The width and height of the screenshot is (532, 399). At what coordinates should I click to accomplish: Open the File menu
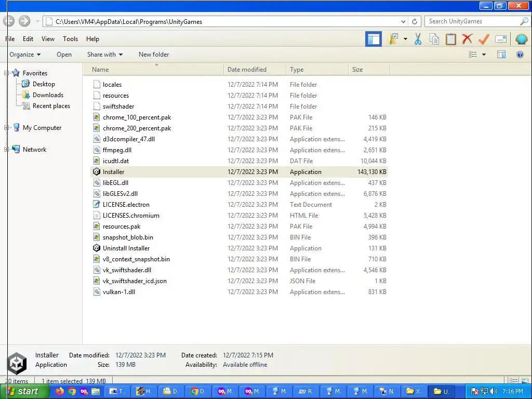click(10, 39)
